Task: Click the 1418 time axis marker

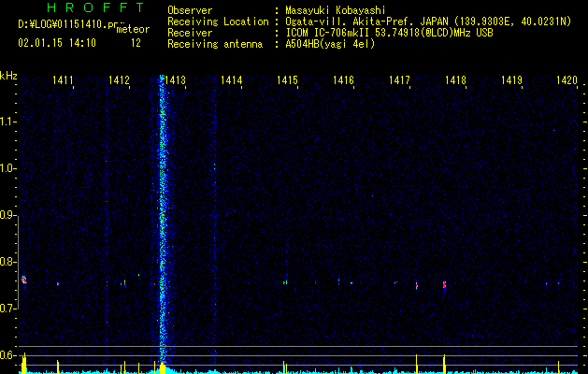Action: [x=455, y=79]
